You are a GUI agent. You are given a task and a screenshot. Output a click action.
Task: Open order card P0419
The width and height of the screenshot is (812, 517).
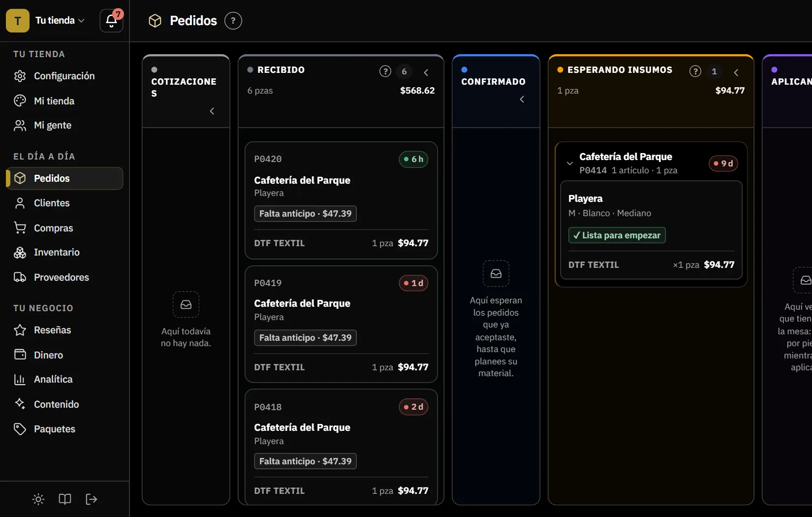click(341, 324)
